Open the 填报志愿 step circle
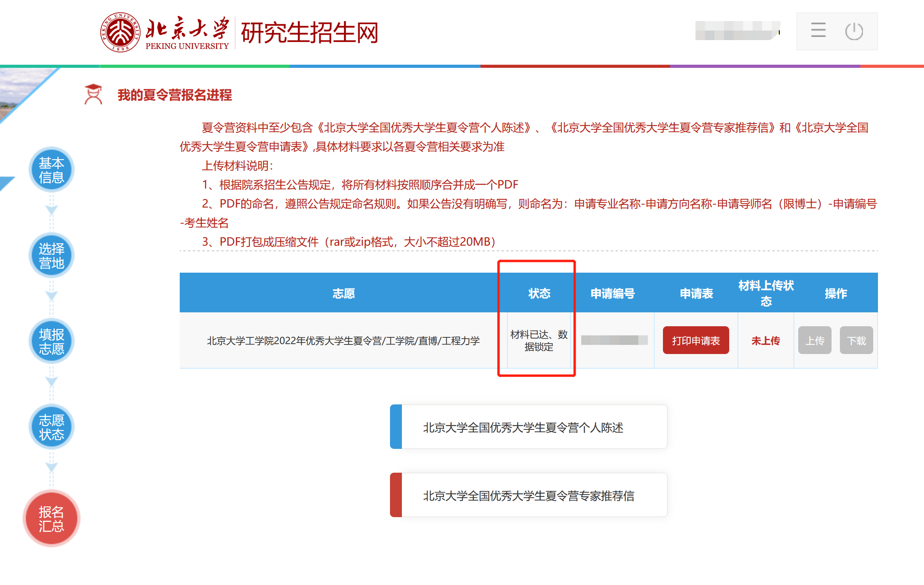924x585 pixels. (x=52, y=341)
